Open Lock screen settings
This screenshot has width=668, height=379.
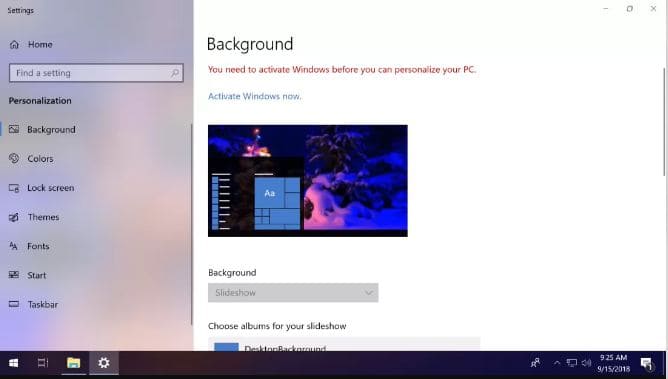pos(51,188)
